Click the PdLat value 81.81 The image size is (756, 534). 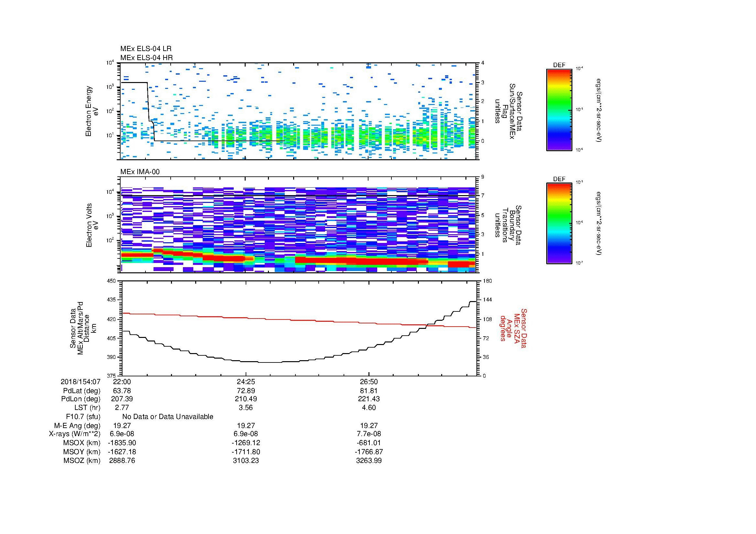[x=369, y=391]
